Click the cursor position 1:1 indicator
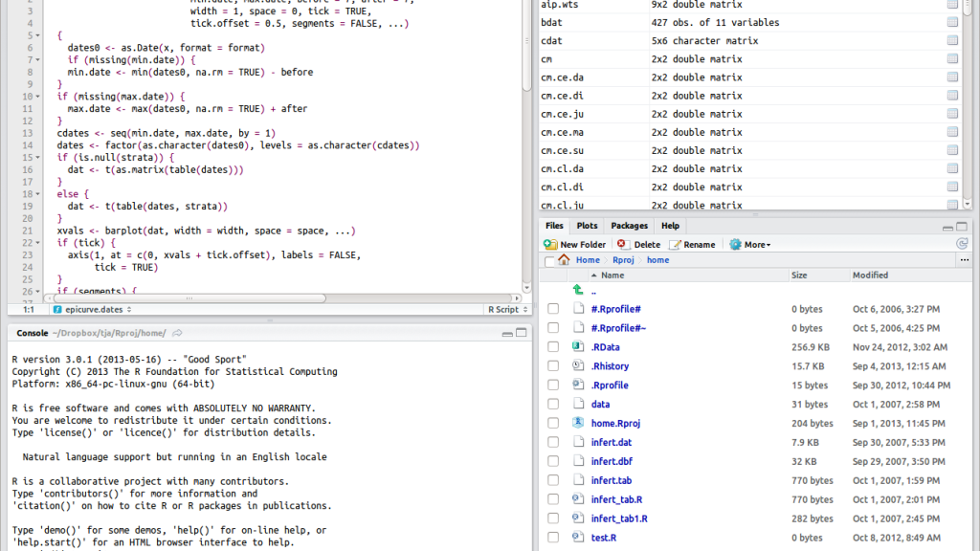The image size is (980, 551). pyautogui.click(x=28, y=309)
